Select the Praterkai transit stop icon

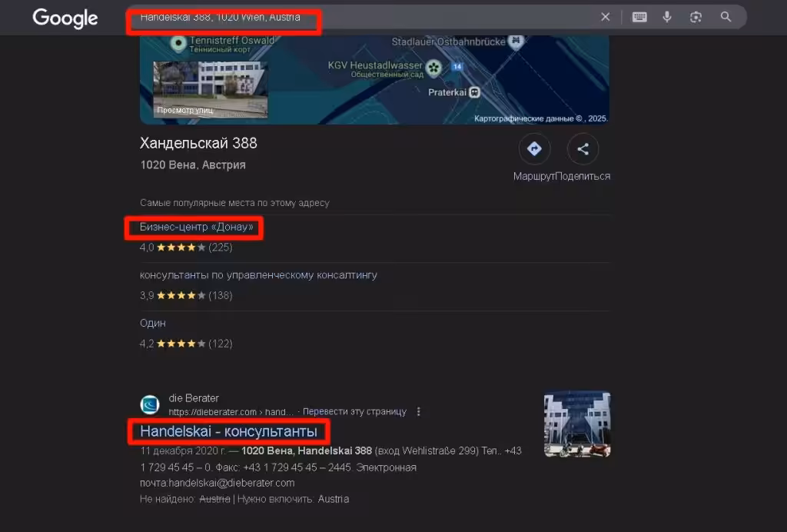pyautogui.click(x=474, y=92)
